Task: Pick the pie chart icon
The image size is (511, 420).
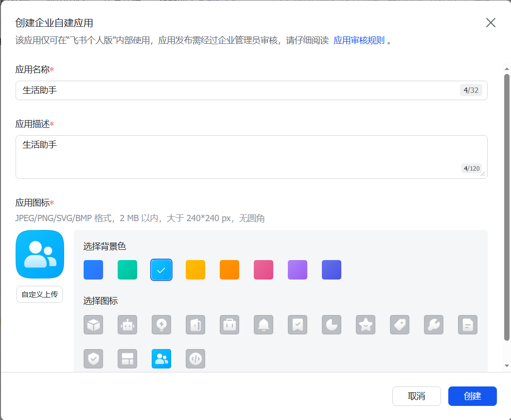Action: [332, 325]
